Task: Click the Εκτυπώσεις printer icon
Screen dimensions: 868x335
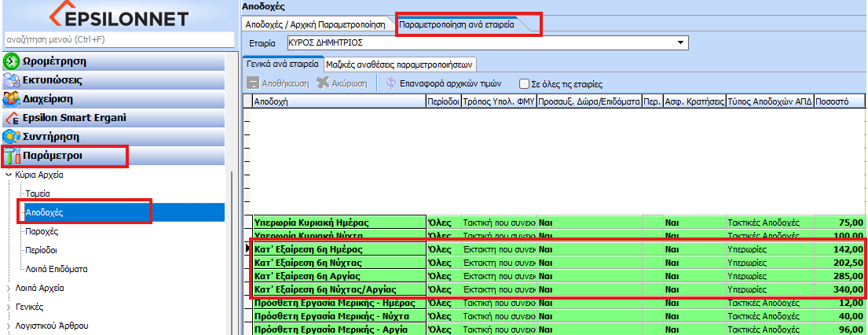Action: 12,80
